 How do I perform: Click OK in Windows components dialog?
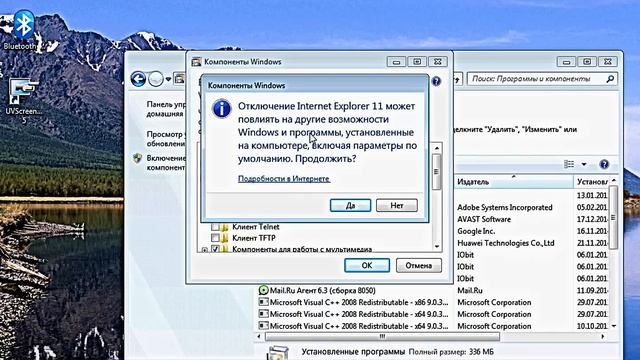(x=367, y=265)
